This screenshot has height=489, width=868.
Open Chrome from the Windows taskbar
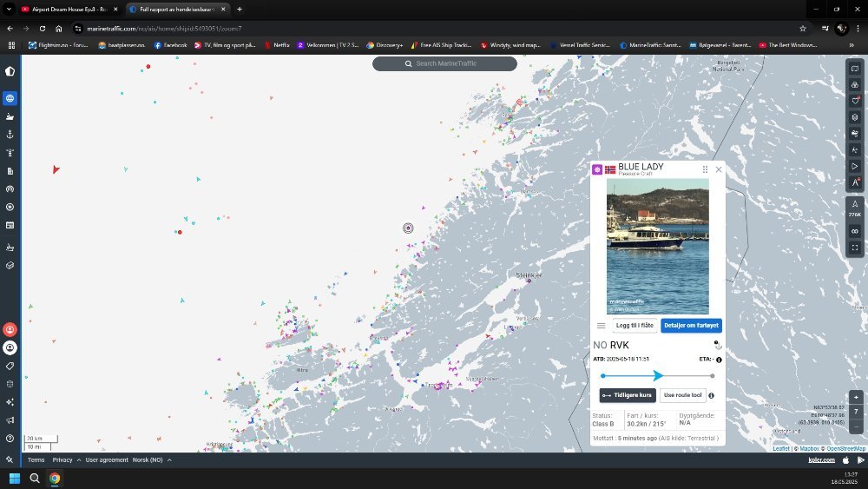point(54,478)
